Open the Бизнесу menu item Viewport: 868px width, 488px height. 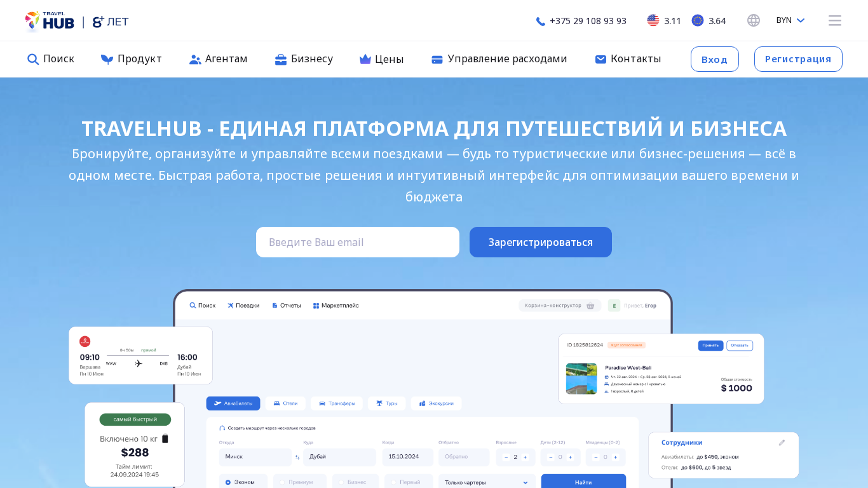click(304, 59)
